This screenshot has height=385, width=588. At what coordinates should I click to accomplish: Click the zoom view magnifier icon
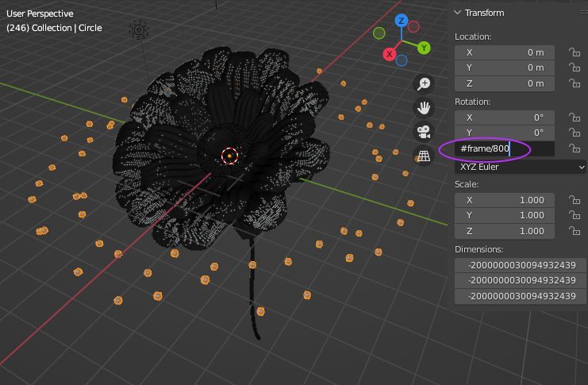[x=424, y=83]
